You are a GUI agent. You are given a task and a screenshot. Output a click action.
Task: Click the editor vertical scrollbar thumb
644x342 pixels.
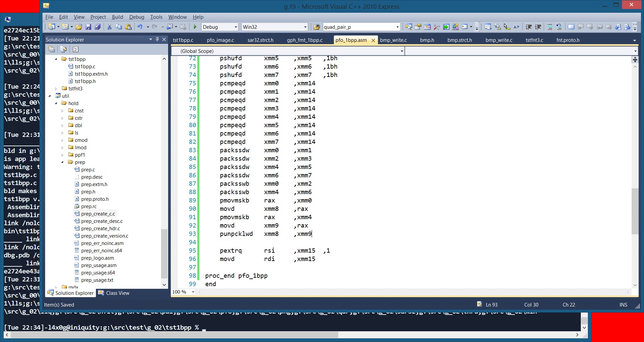click(635, 211)
